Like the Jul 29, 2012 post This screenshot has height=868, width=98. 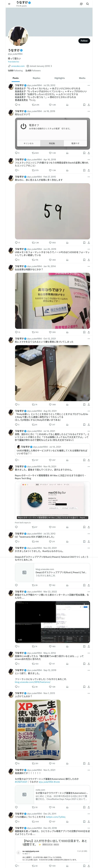tap(52, 105)
